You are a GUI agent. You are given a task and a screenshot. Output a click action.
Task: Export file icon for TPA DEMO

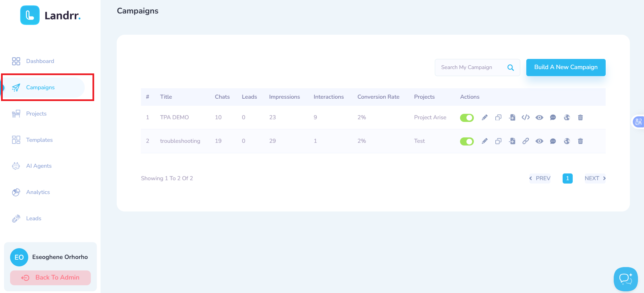pyautogui.click(x=512, y=118)
